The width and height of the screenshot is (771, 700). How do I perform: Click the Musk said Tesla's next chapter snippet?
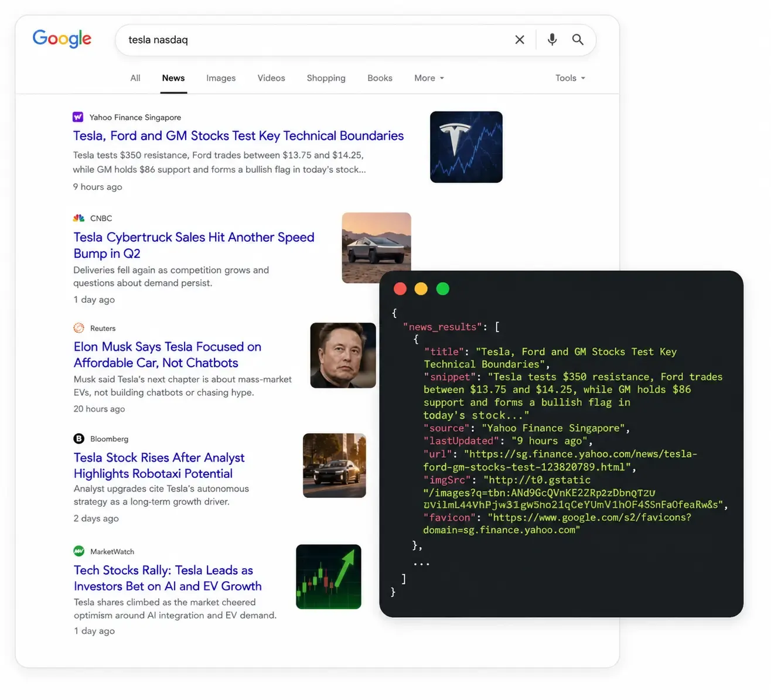(182, 386)
